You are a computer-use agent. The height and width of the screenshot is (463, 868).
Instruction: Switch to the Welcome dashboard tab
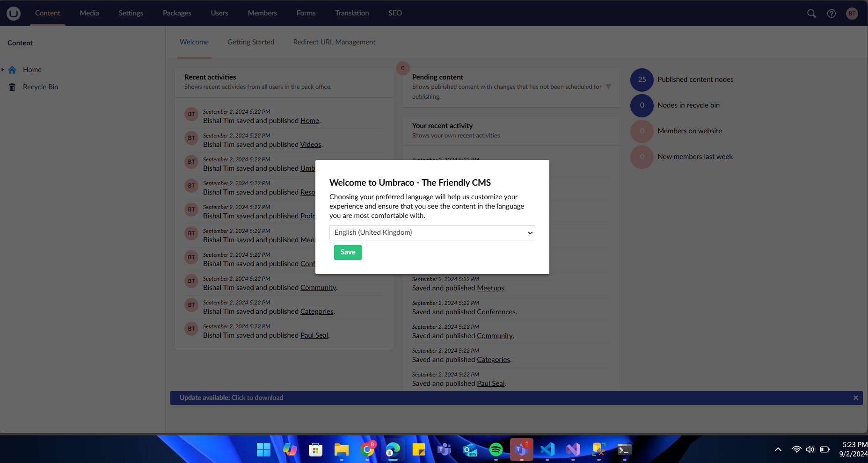[194, 42]
